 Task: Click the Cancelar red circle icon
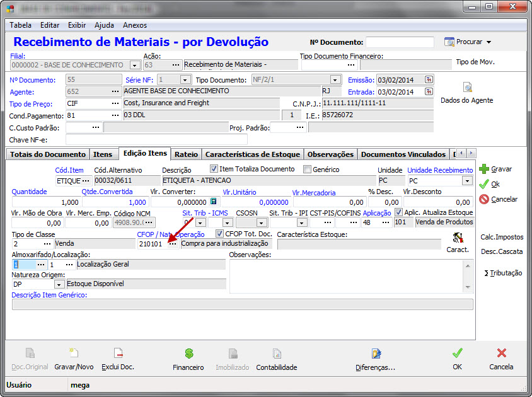(484, 199)
